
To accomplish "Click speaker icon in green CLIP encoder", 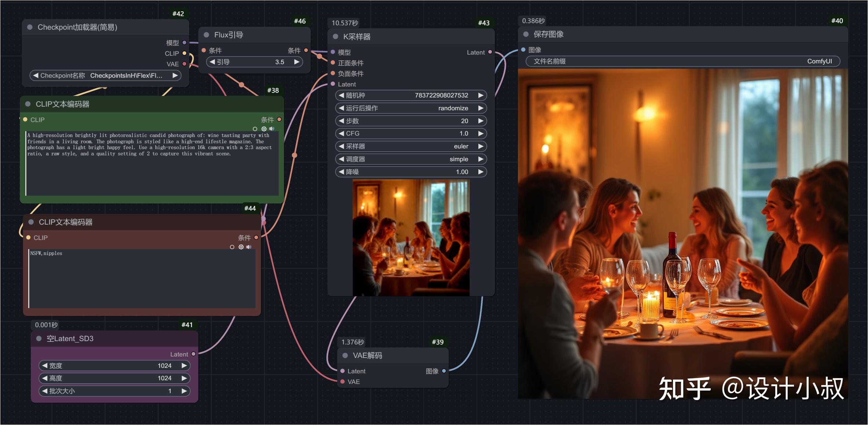I will point(272,129).
